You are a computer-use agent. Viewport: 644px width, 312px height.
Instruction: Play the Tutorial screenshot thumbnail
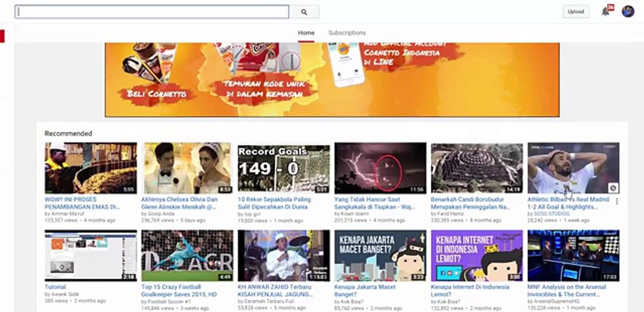point(91,256)
